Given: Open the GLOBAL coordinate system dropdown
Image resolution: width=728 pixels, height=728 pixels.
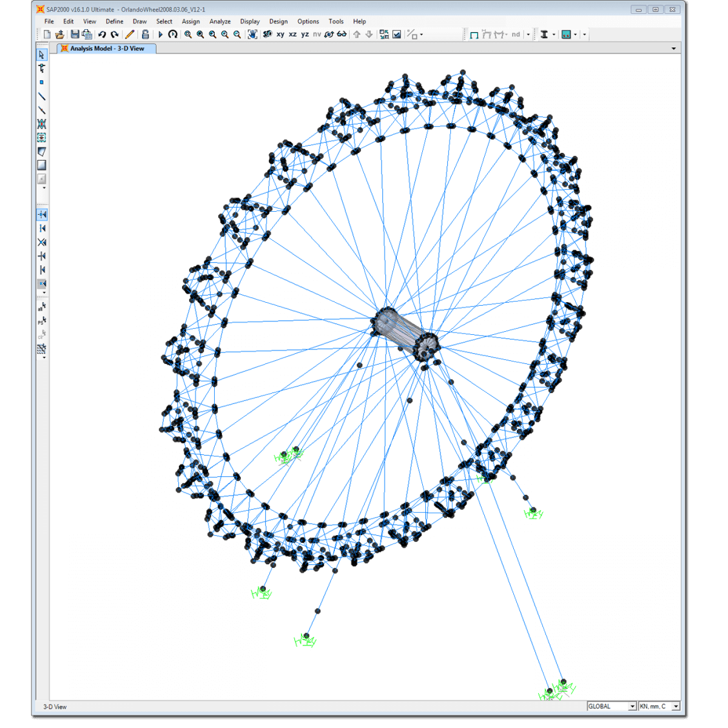Looking at the screenshot, I should [632, 706].
